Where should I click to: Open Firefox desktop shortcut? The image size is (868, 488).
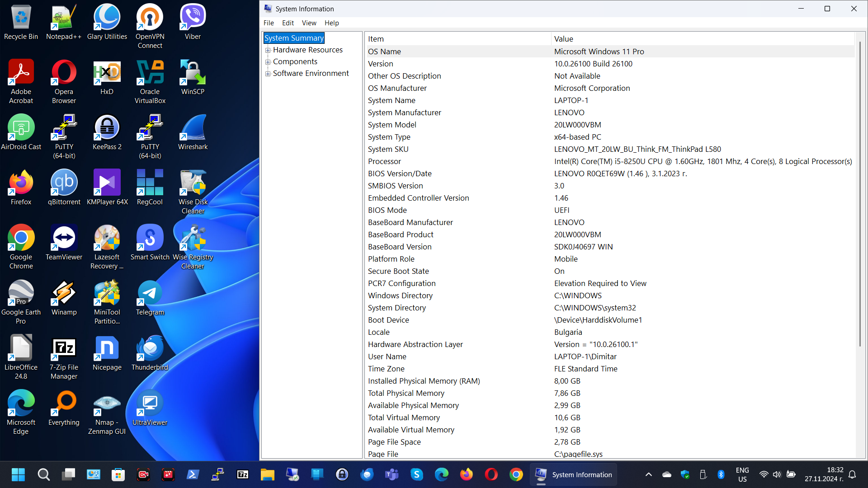21,188
